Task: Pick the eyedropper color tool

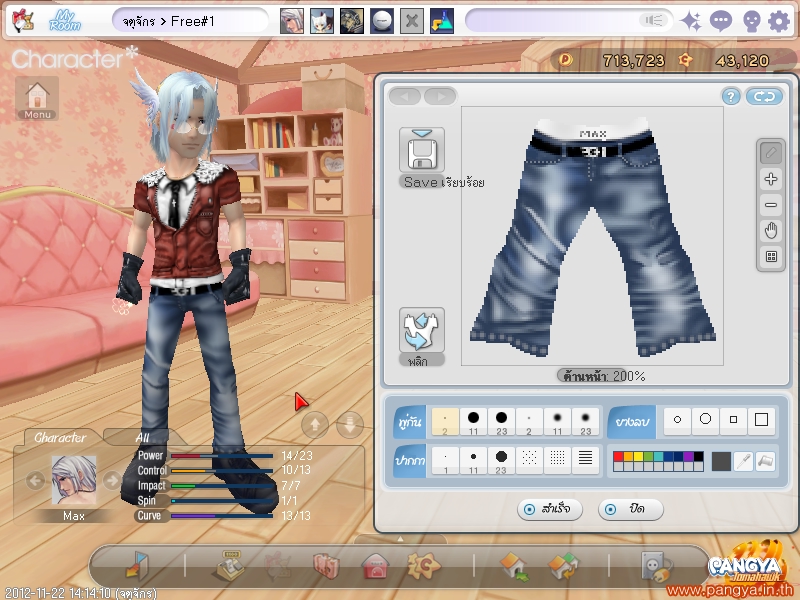Action: coord(743,461)
